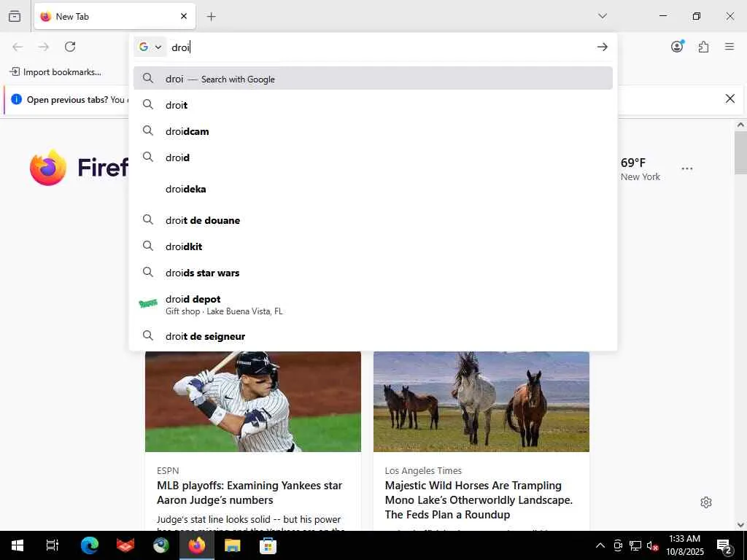Choose the 'droid depot' gift shop suggestion
Viewport: 747px width, 560px height.
tap(373, 305)
